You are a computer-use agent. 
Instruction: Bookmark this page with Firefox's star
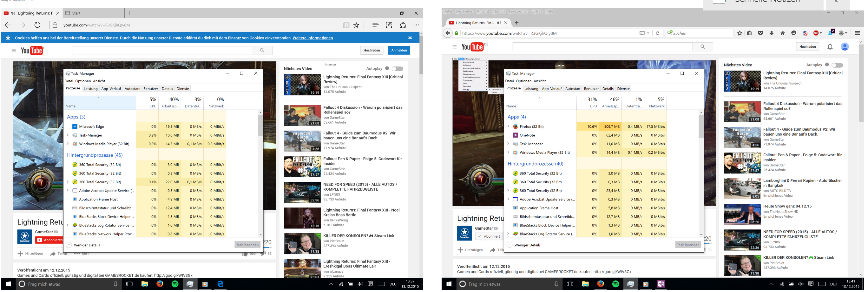pyautogui.click(x=740, y=33)
